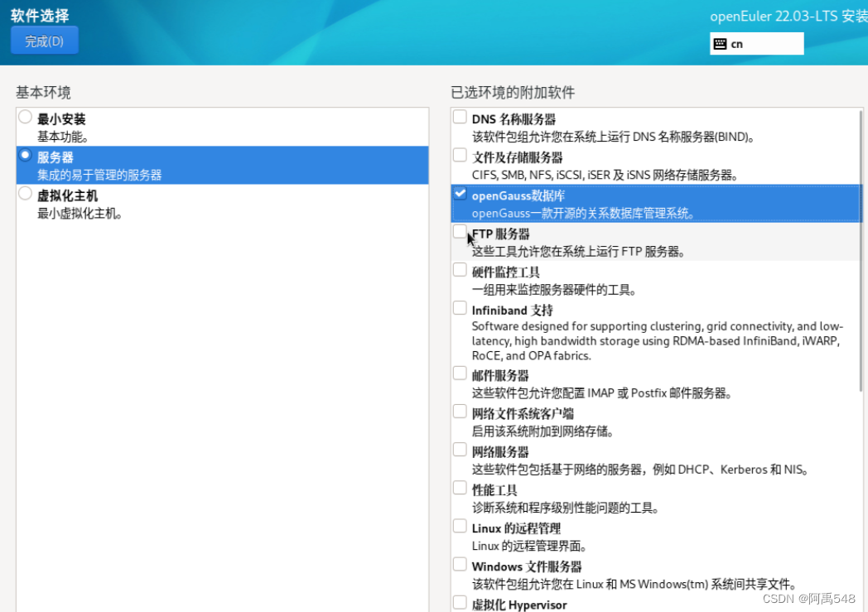Check Linux 的远程管理 option
The width and height of the screenshot is (868, 612).
[460, 525]
